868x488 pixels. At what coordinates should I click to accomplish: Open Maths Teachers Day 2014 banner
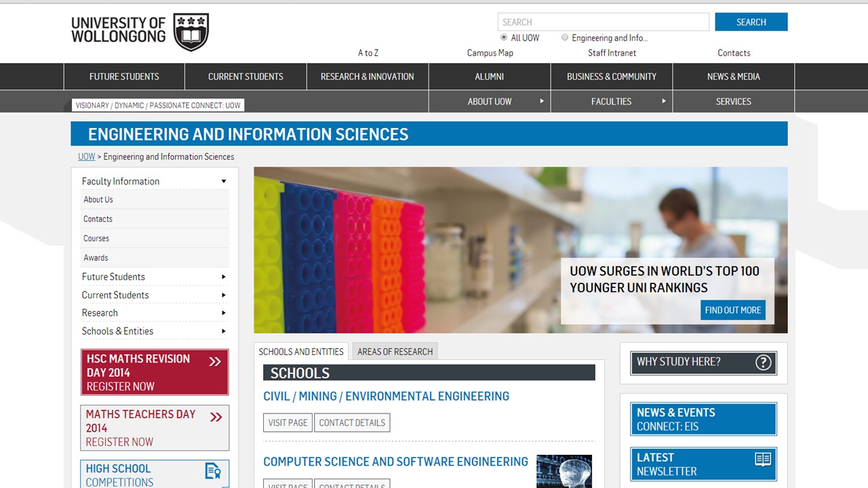point(155,428)
